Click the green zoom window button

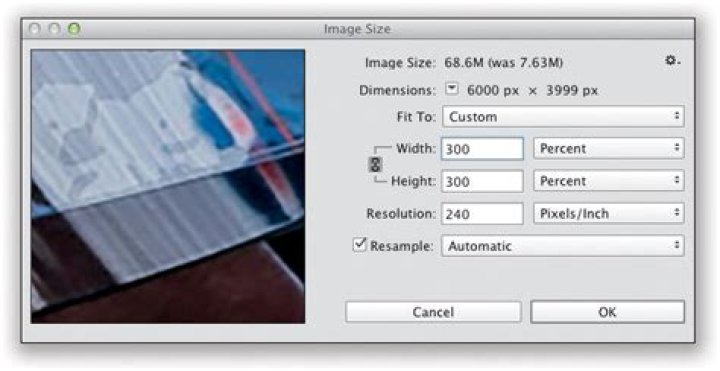coord(74,29)
